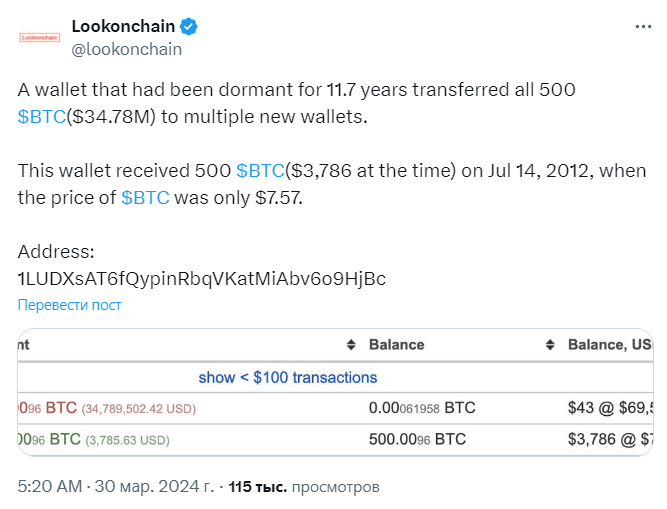Click the "Перевести пост" translate link
Image resolution: width=667 pixels, height=509 pixels.
coord(69,305)
